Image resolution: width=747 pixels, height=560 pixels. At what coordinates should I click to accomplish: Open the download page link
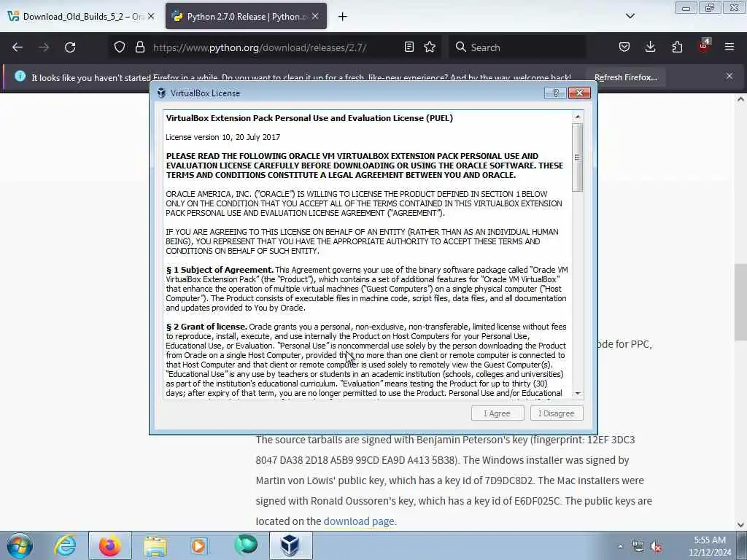[359, 521]
